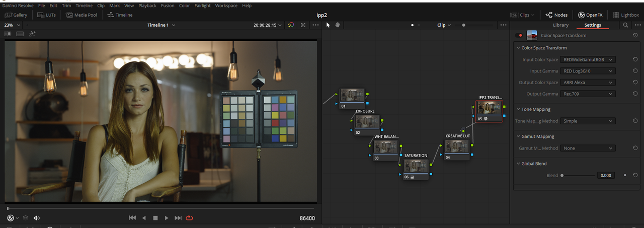
Task: Jump to first frame of the clip
Action: [x=132, y=217]
